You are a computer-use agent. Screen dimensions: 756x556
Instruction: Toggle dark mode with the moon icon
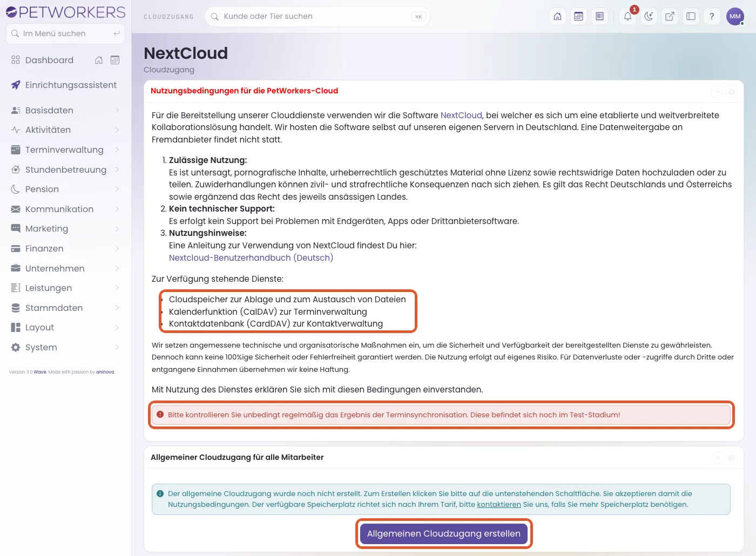(x=649, y=16)
